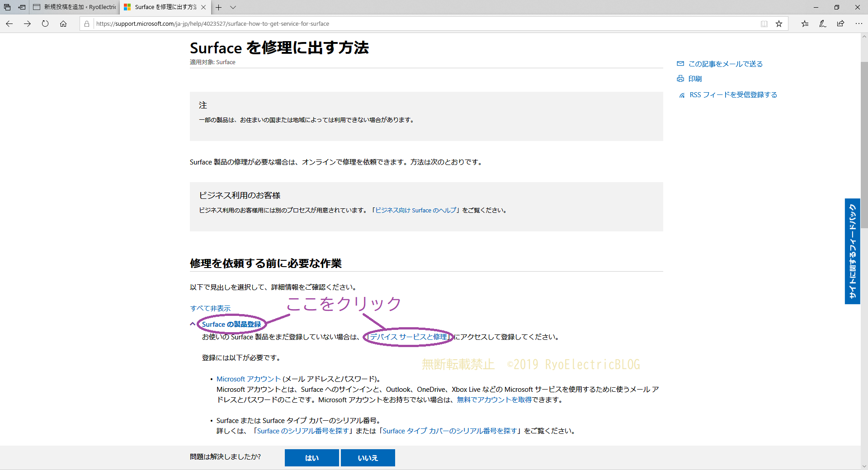Go back to the previous page
This screenshot has width=868, height=470.
click(x=9, y=23)
